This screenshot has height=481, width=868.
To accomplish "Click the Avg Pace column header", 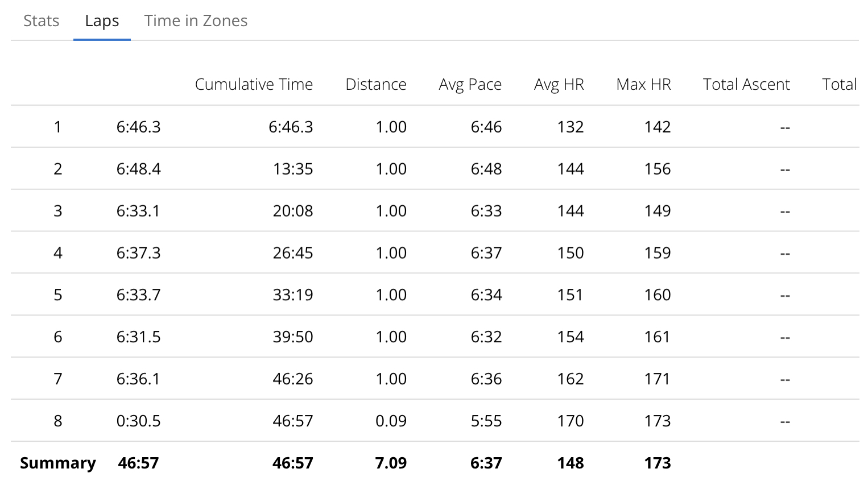I will (x=470, y=85).
